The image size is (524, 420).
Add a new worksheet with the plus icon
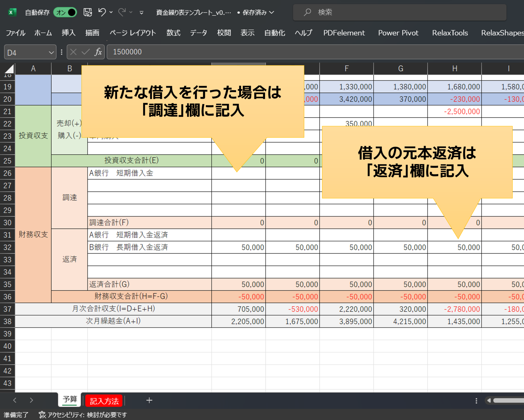(149, 400)
